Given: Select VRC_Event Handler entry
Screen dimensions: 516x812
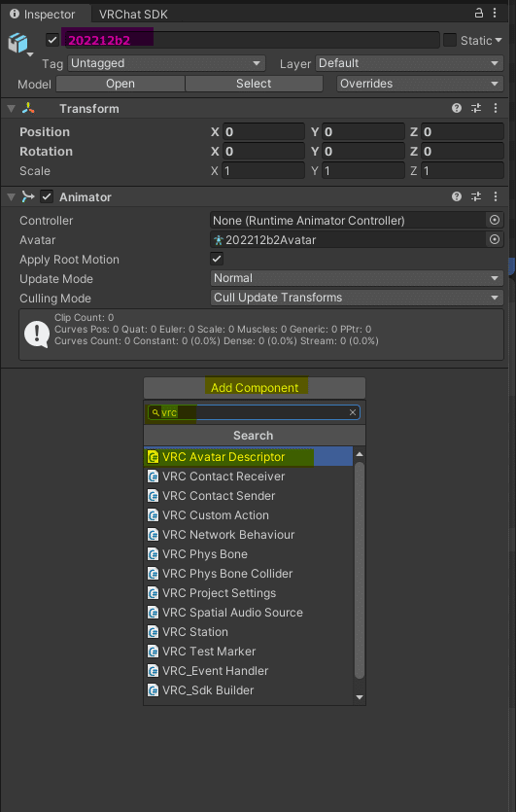Looking at the screenshot, I should (x=249, y=671).
